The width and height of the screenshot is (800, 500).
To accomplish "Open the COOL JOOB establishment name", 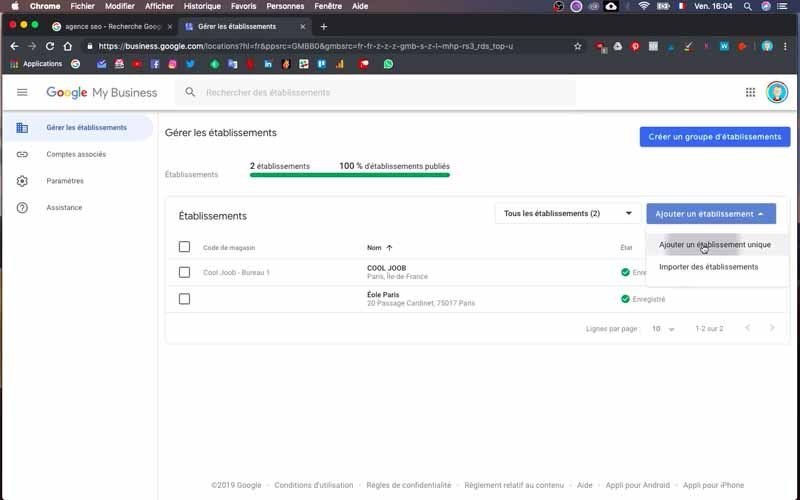I will pyautogui.click(x=386, y=268).
